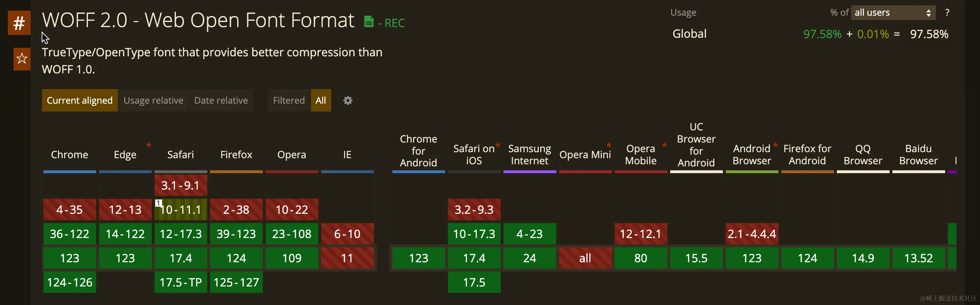Click the hash permalink icon
Viewport: 980px width, 305px height.
19,23
